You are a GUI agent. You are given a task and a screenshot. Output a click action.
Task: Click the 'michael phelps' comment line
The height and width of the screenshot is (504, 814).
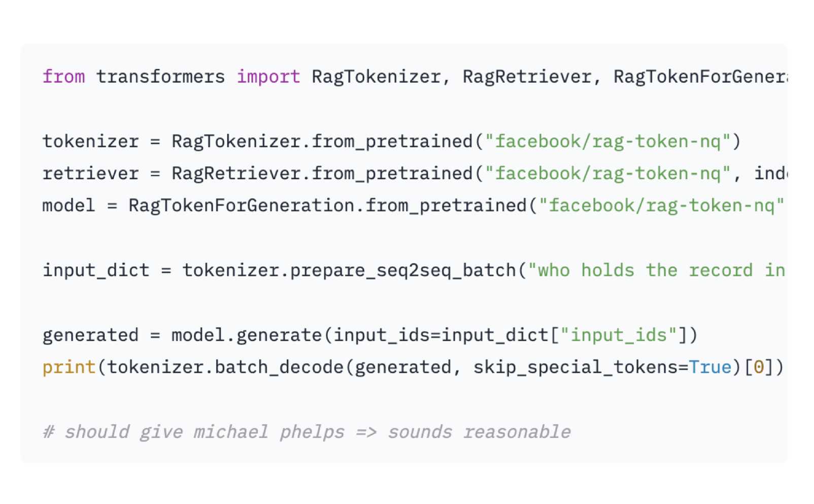pyautogui.click(x=307, y=432)
